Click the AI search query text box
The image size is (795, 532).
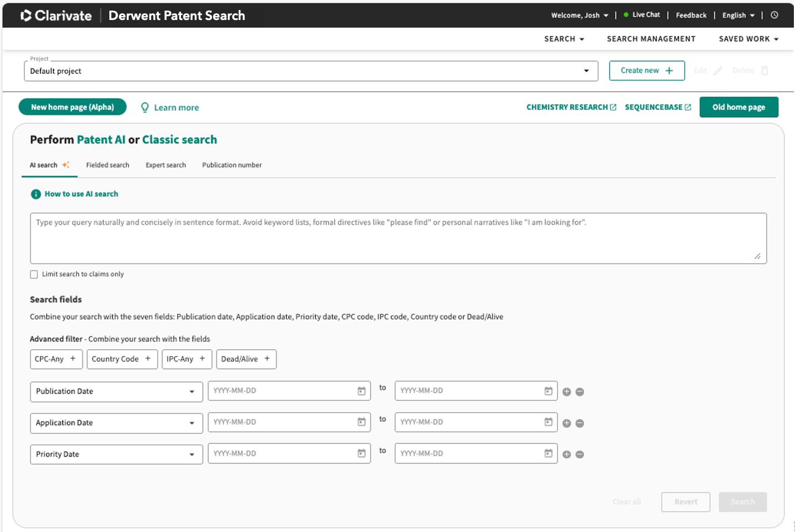tap(398, 238)
